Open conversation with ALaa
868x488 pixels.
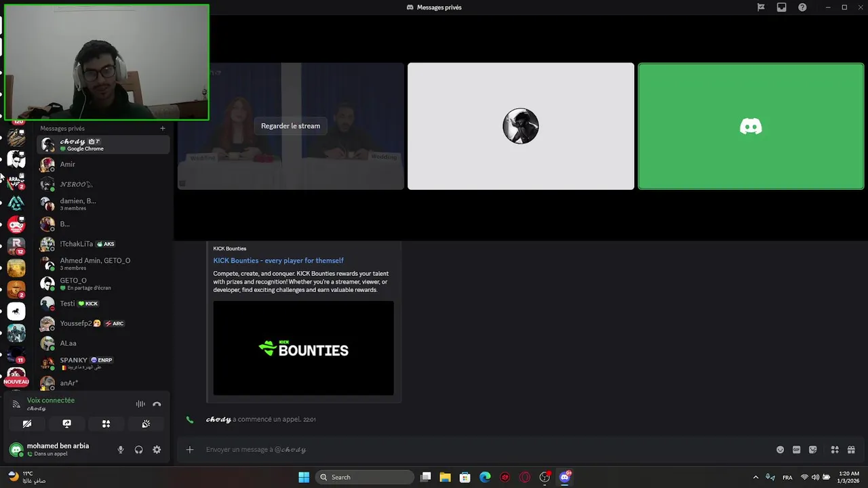click(103, 343)
